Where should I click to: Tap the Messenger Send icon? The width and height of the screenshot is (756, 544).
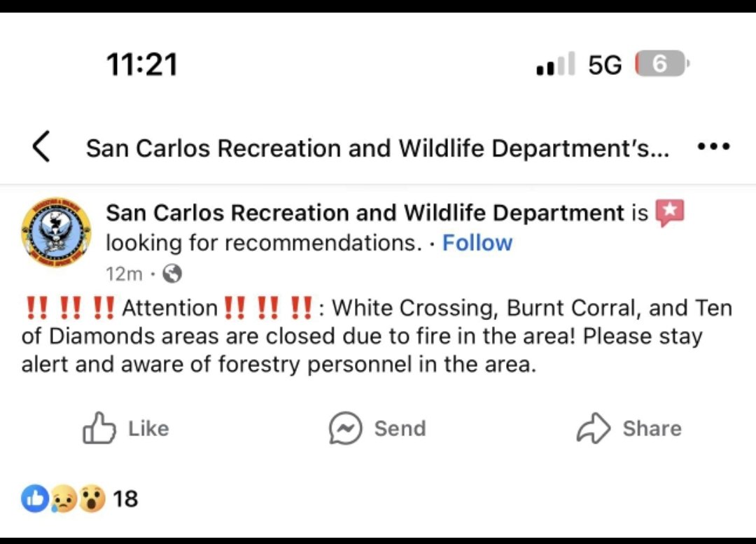pos(345,428)
